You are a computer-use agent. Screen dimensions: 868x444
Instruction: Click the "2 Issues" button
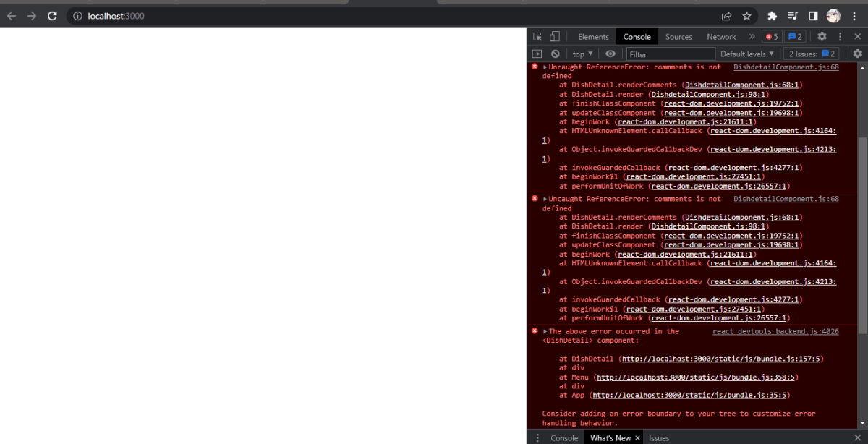[x=810, y=53]
